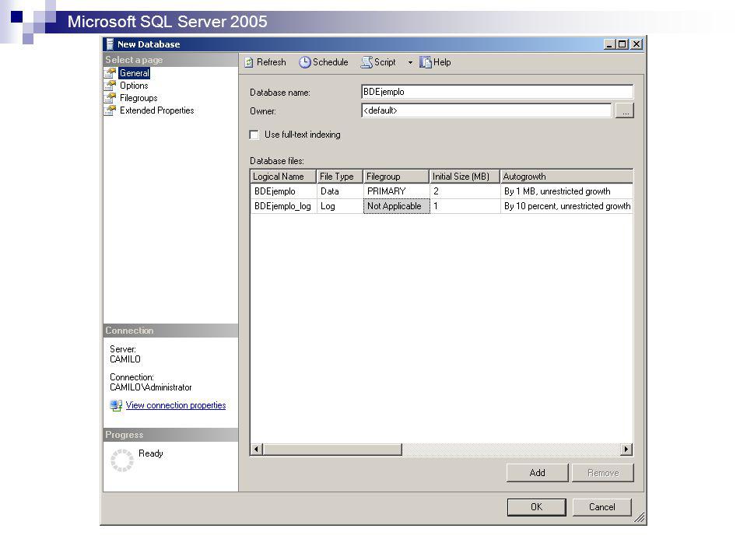Image resolution: width=747 pixels, height=560 pixels.
Task: Click the resize grip at dialog corner
Action: point(640,518)
